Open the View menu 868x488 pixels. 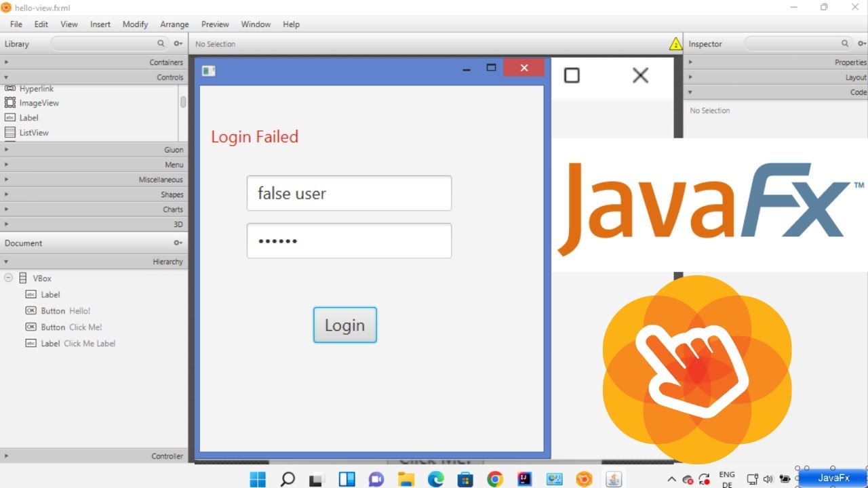point(69,24)
